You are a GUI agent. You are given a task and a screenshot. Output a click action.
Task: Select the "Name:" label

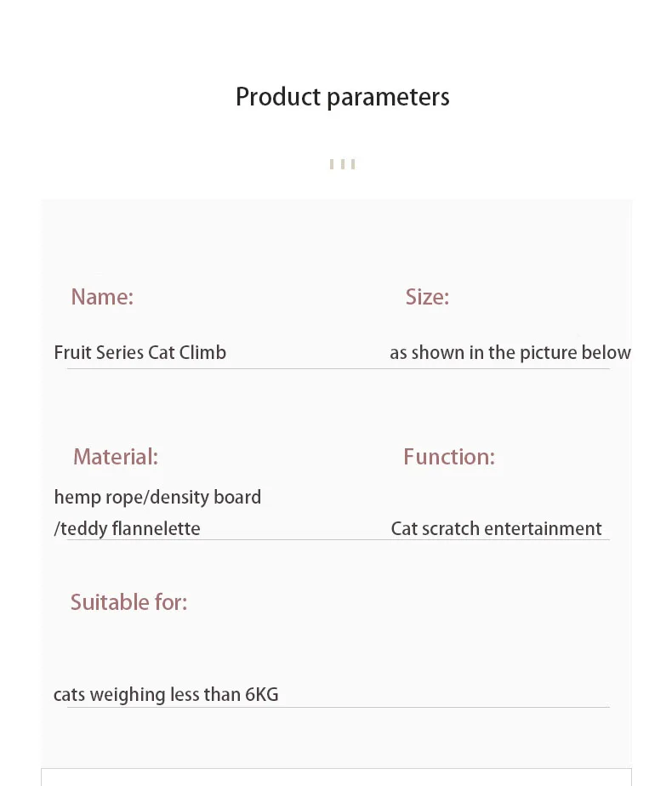(x=102, y=297)
